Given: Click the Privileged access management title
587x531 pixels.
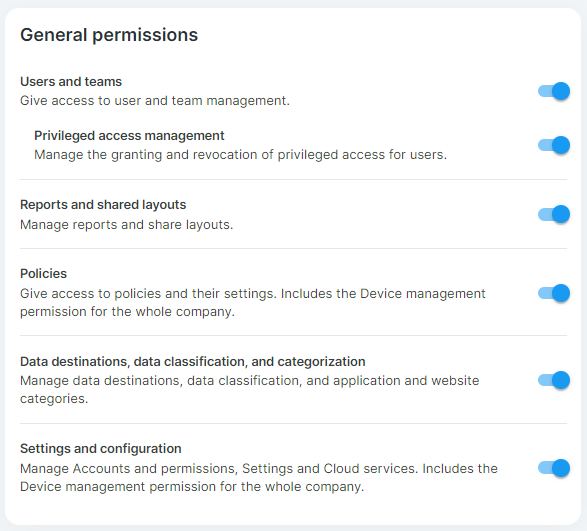Looking at the screenshot, I should coord(129,136).
